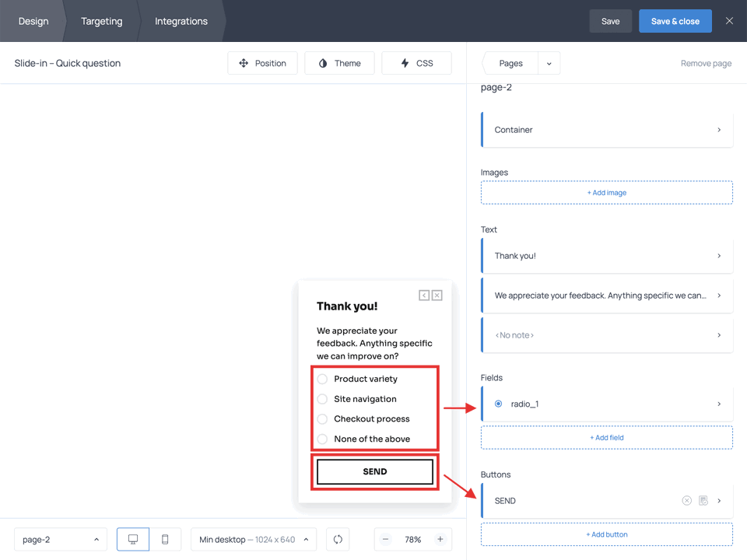Click the circled X icon on SEND row
Image resolution: width=747 pixels, height=560 pixels.
click(x=686, y=500)
